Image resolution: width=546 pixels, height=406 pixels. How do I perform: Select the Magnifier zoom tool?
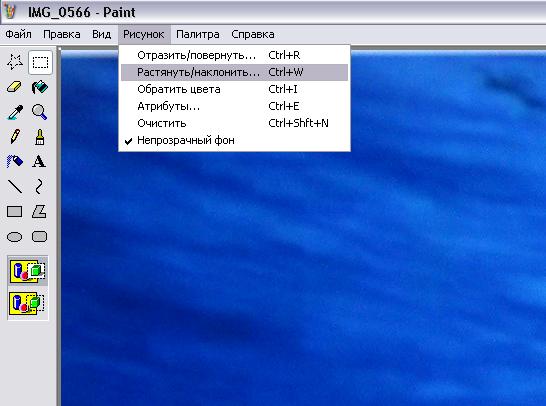point(39,112)
